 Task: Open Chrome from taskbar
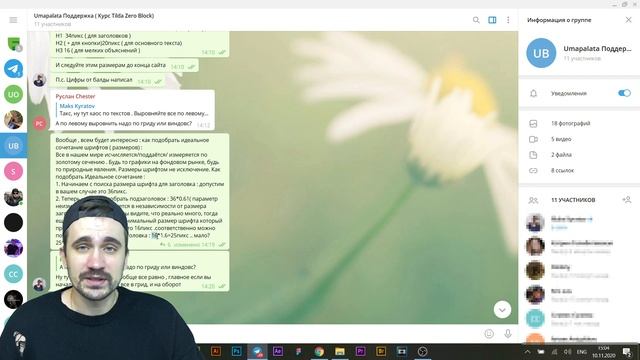(x=319, y=351)
